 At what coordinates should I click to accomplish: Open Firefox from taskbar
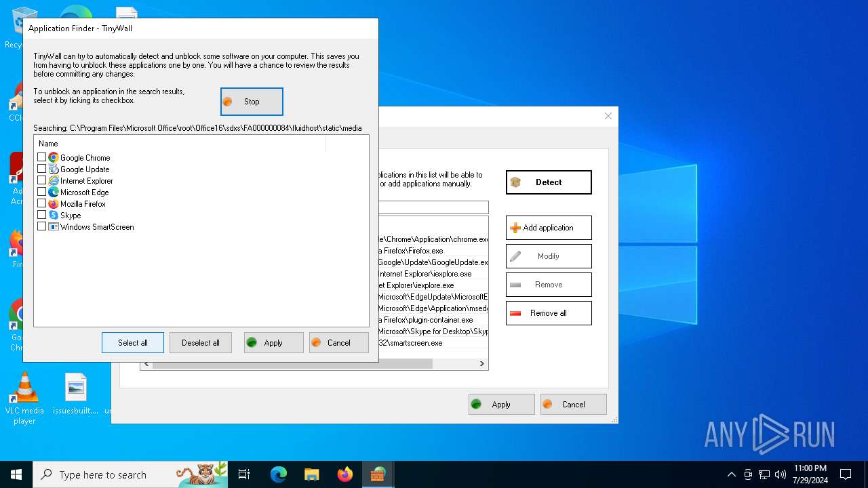click(x=345, y=474)
